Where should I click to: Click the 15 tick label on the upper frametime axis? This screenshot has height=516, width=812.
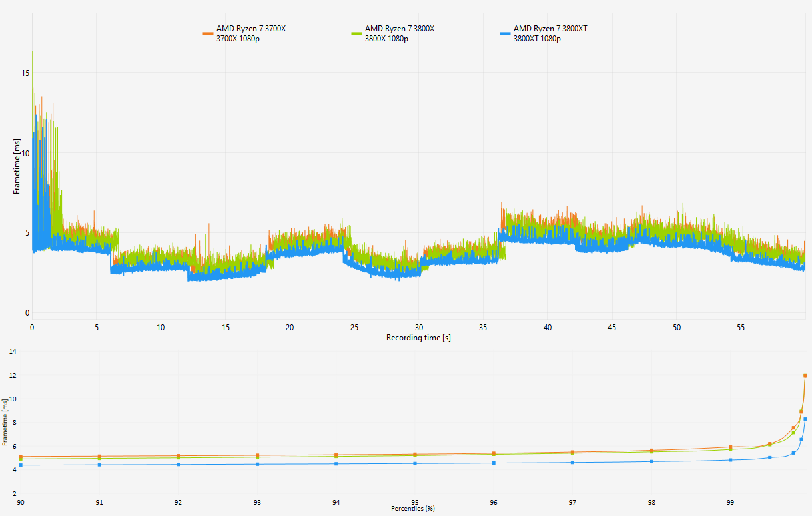point(25,73)
